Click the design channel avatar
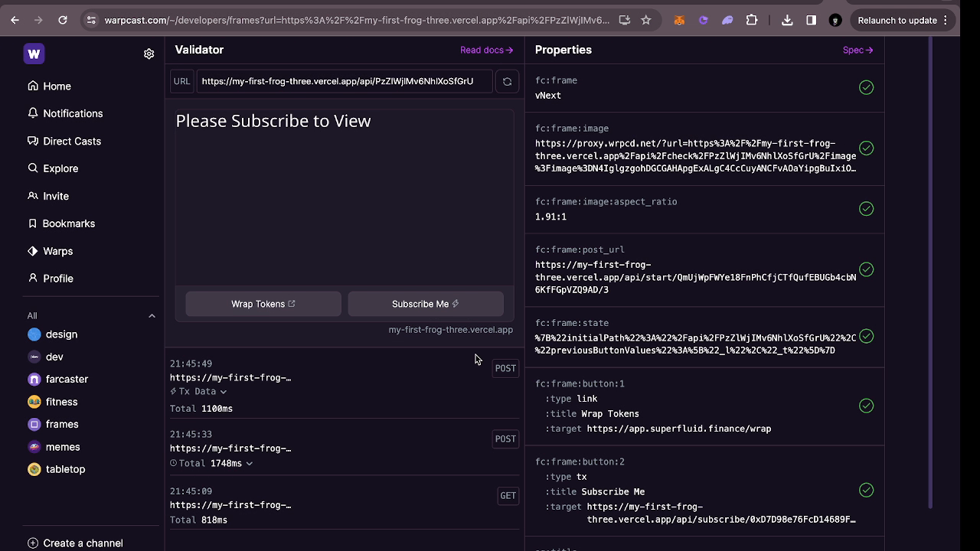980x551 pixels. (34, 334)
